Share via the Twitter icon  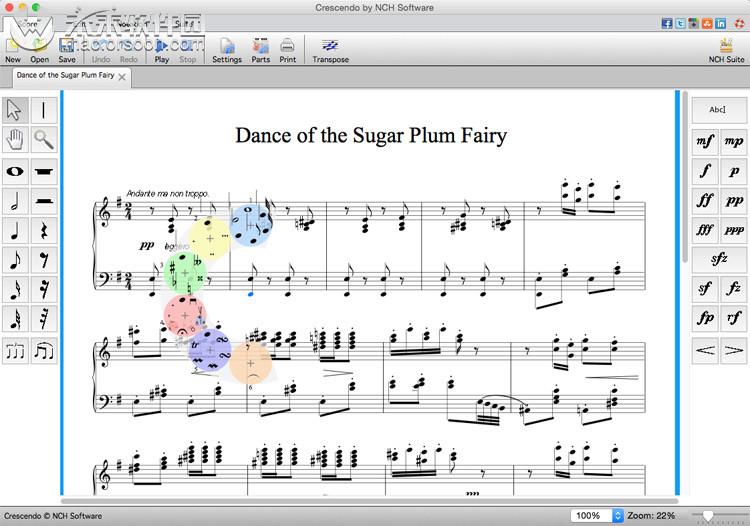(x=680, y=23)
